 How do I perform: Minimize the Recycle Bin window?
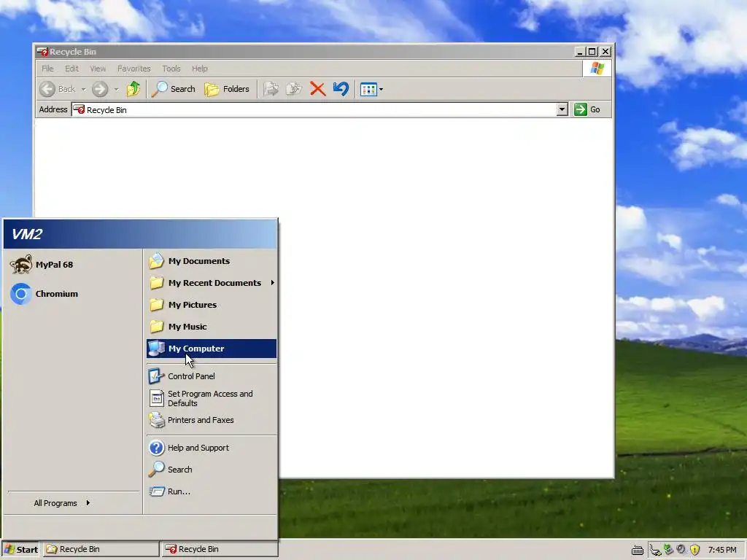[580, 52]
